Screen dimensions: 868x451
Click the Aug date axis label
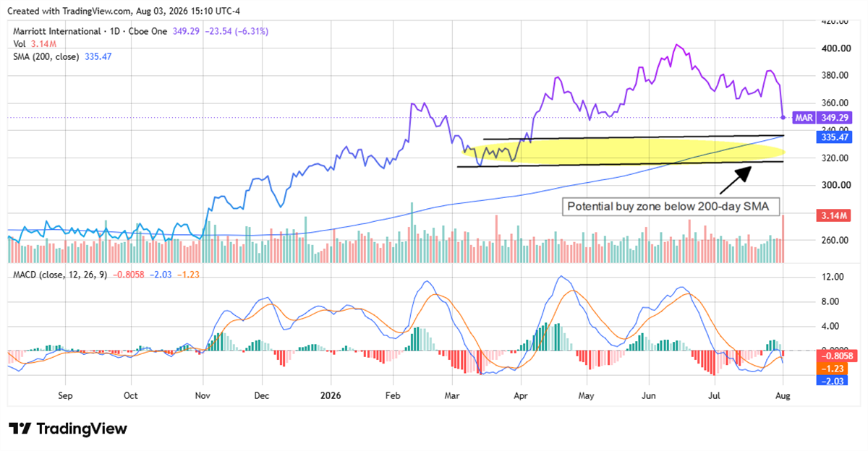tap(783, 396)
